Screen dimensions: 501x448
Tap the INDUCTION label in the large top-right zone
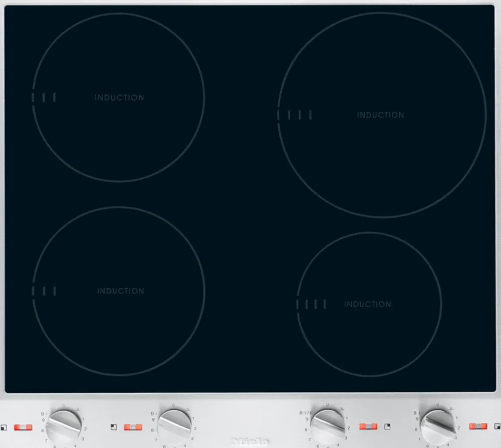click(380, 115)
